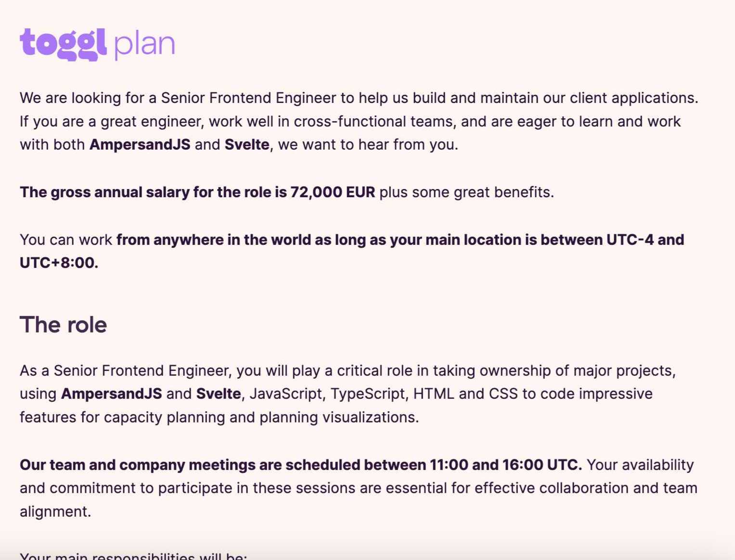Click the bold "72,000 EUR" salary text

(x=332, y=192)
